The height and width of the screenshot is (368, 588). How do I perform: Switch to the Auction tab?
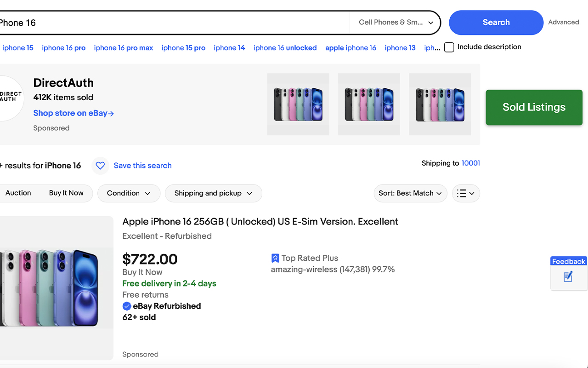tap(18, 193)
